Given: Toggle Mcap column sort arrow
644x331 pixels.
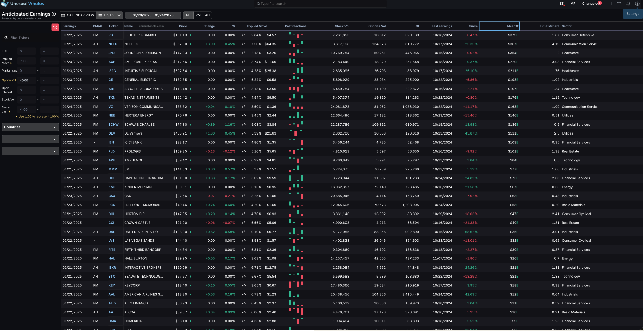Looking at the screenshot, I should point(517,26).
